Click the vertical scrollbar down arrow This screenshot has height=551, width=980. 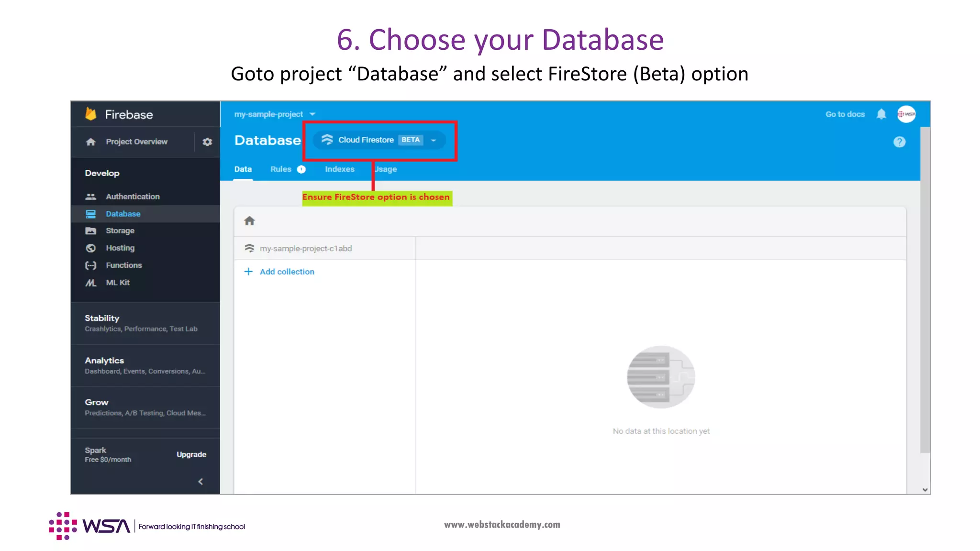tap(924, 489)
